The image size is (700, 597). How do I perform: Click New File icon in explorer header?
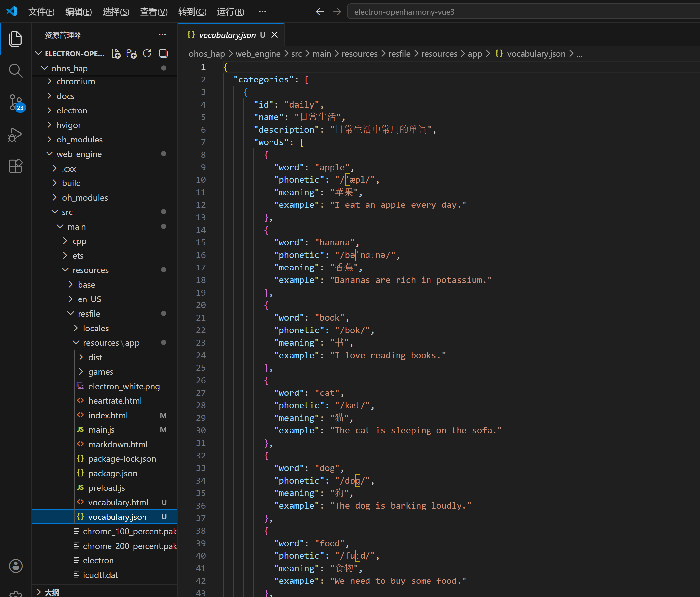point(116,54)
